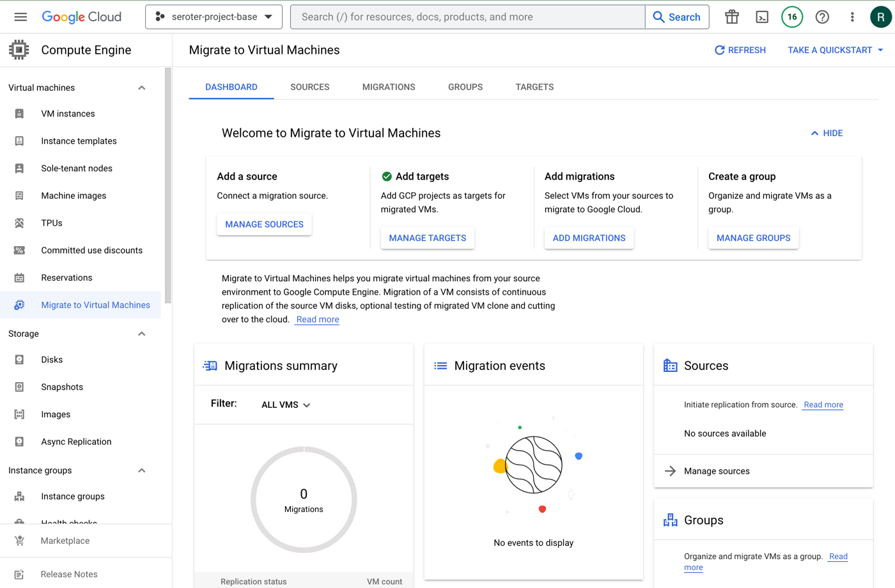Open the hamburger navigation menu
Screen dimensions: 895x588
[x=20, y=17]
